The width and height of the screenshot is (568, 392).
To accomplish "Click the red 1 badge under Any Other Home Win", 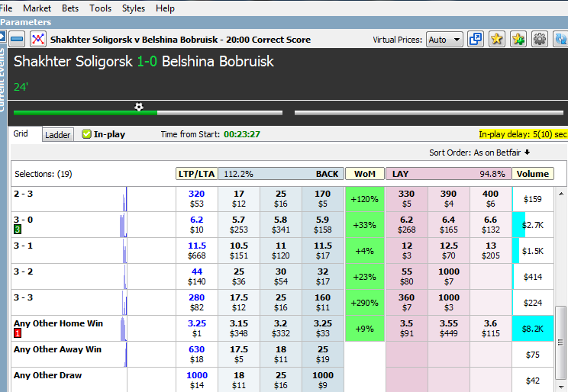I will [x=18, y=333].
